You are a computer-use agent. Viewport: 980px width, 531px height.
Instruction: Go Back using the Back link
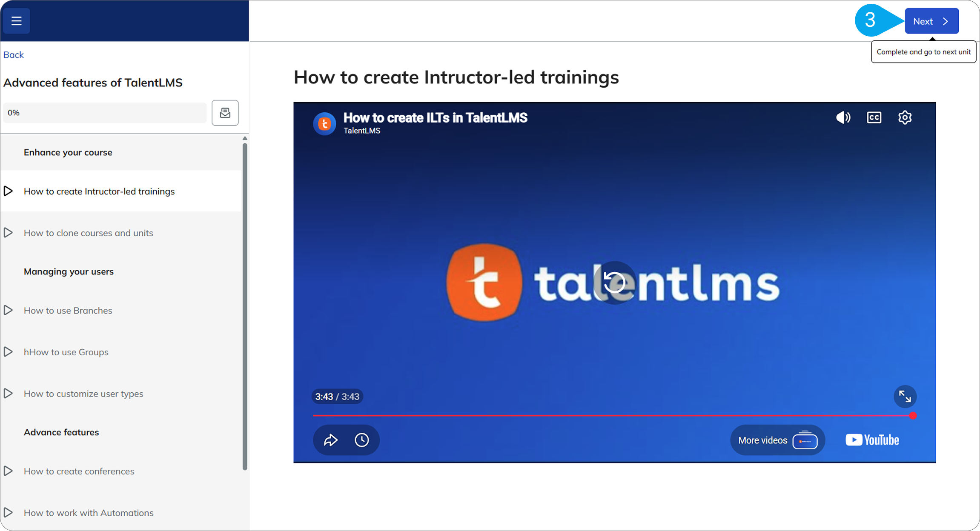point(14,54)
